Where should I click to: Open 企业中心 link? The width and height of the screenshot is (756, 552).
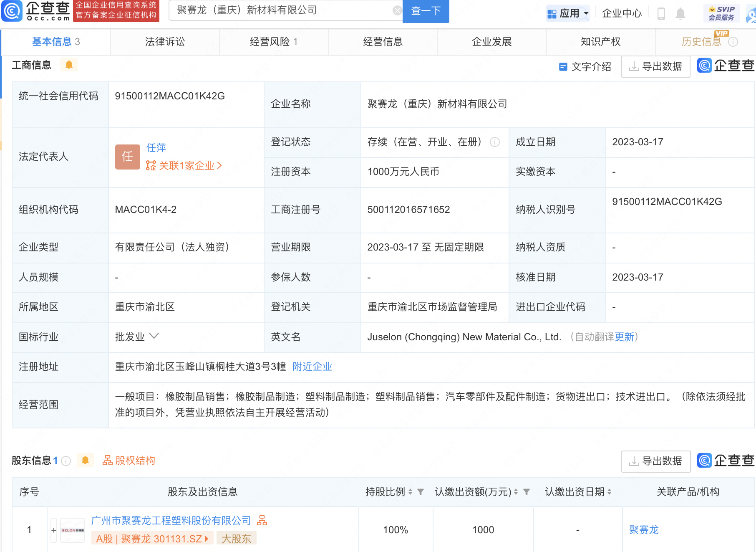click(622, 14)
